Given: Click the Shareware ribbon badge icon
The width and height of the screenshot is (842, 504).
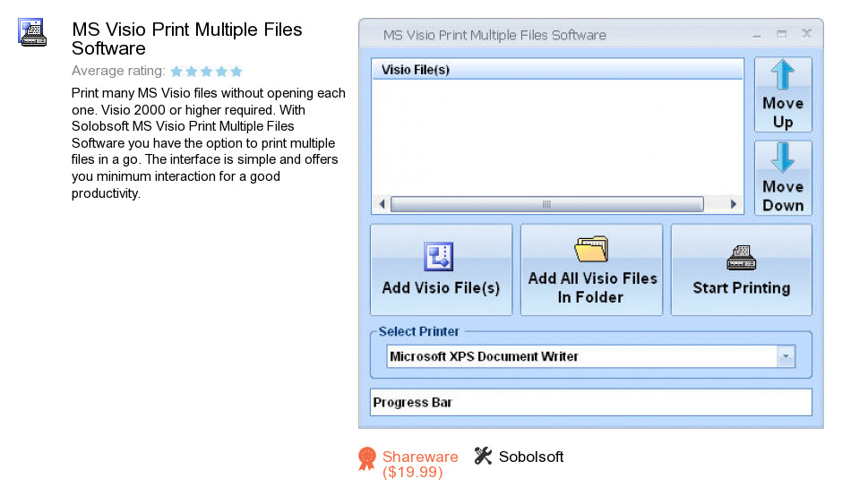Looking at the screenshot, I should pyautogui.click(x=367, y=459).
